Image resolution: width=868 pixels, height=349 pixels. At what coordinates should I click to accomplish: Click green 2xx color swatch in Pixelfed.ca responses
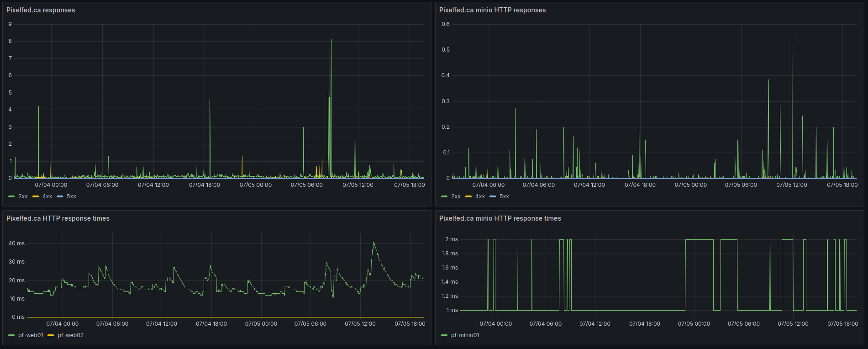(11, 196)
